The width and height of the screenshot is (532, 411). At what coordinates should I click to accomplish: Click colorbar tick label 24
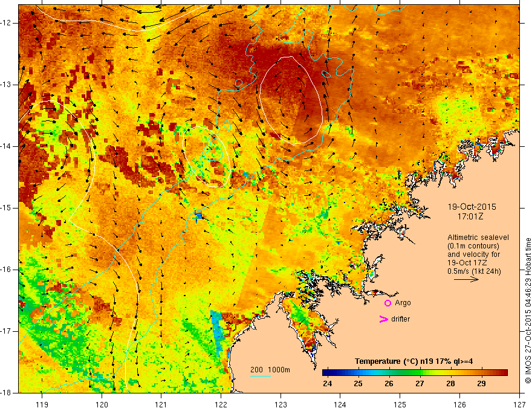coord(328,384)
